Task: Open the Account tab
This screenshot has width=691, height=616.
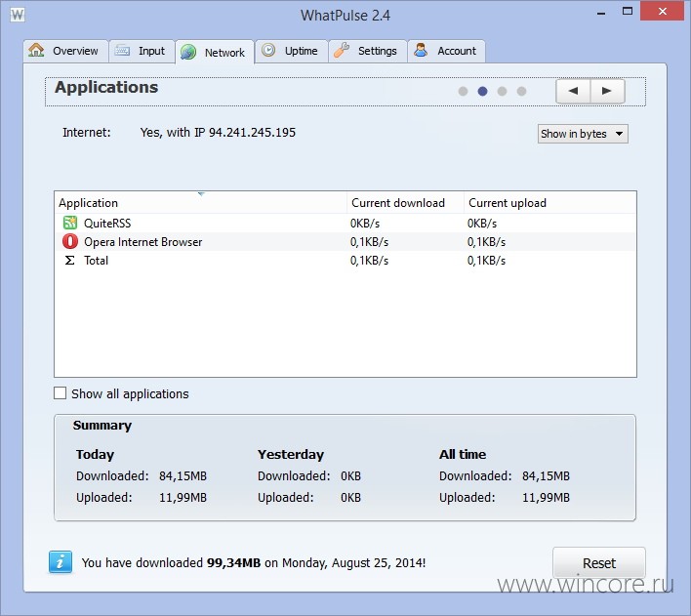Action: [446, 51]
